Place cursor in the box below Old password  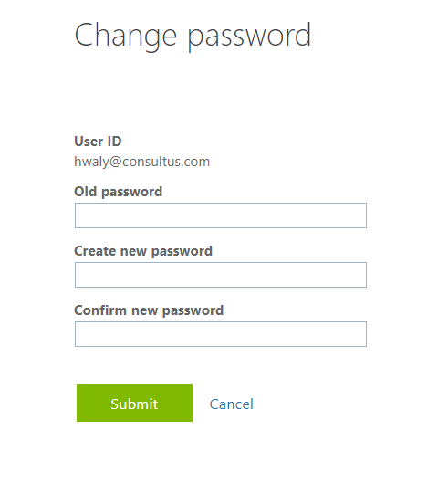[x=221, y=215]
